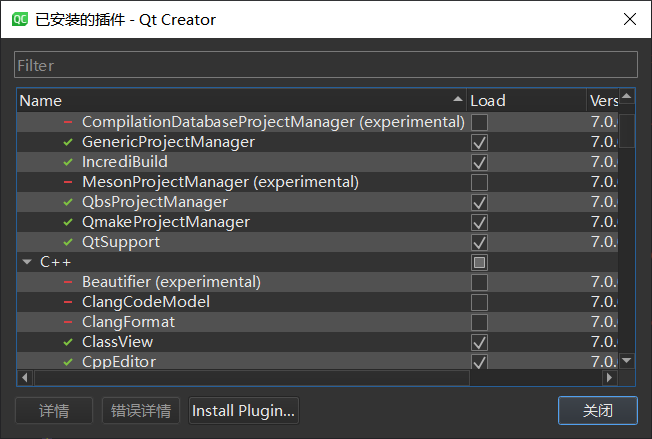Screen dimensions: 652x439
Task: Enable ClangCodeModel plugin load checkbox
Action: [480, 302]
